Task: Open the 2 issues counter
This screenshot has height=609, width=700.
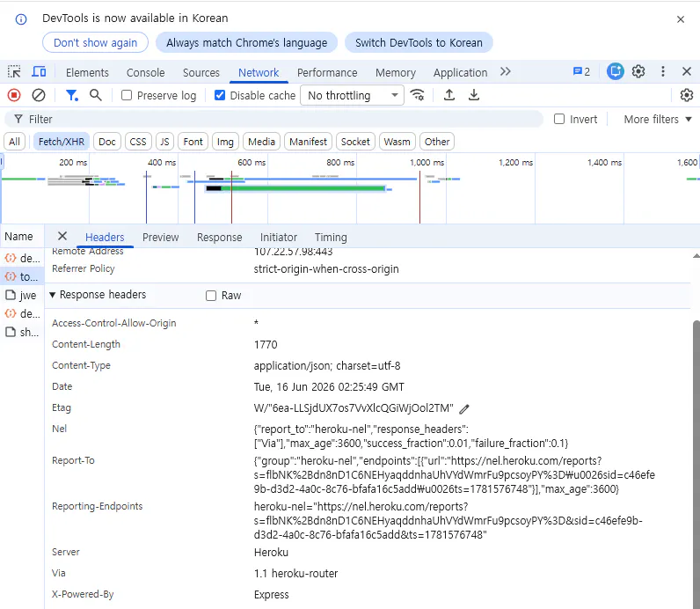Action: pos(581,71)
